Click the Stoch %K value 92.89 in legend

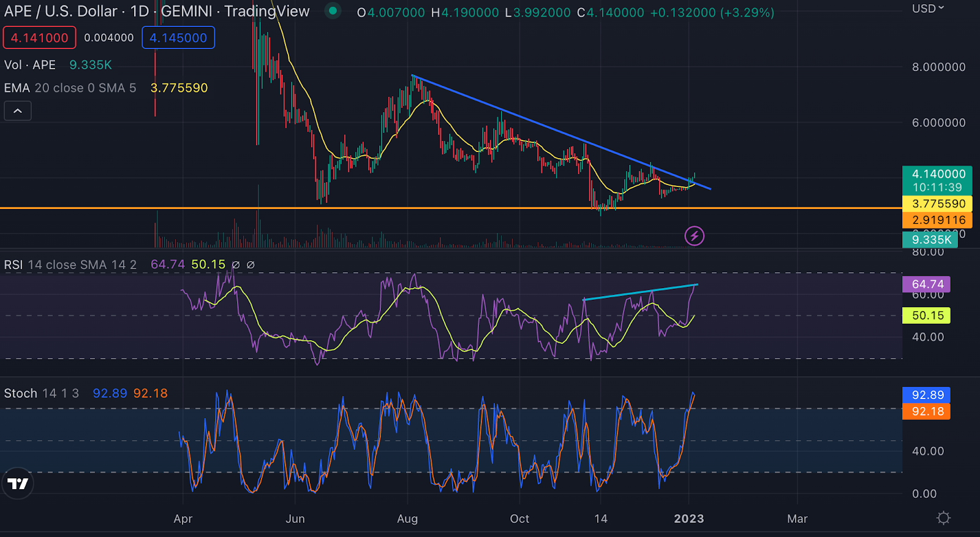click(x=110, y=394)
